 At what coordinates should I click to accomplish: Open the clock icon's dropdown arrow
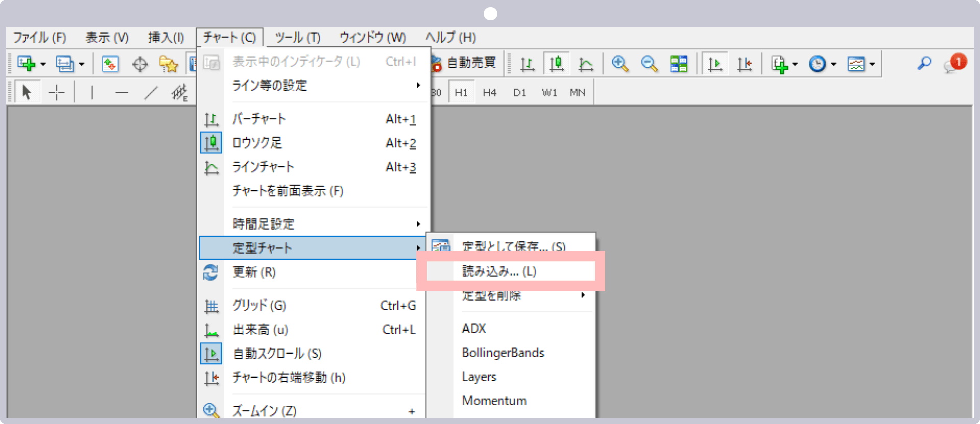coord(834,64)
